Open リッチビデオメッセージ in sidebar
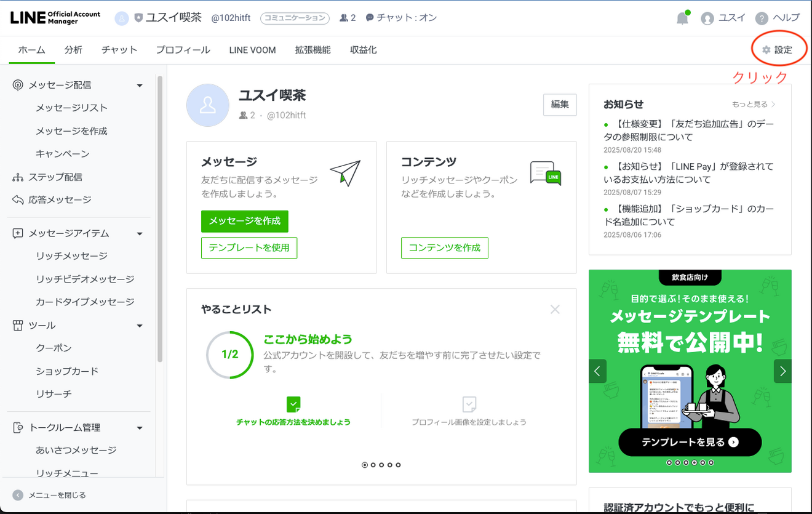Viewport: 812px width, 514px height. pyautogui.click(x=85, y=279)
